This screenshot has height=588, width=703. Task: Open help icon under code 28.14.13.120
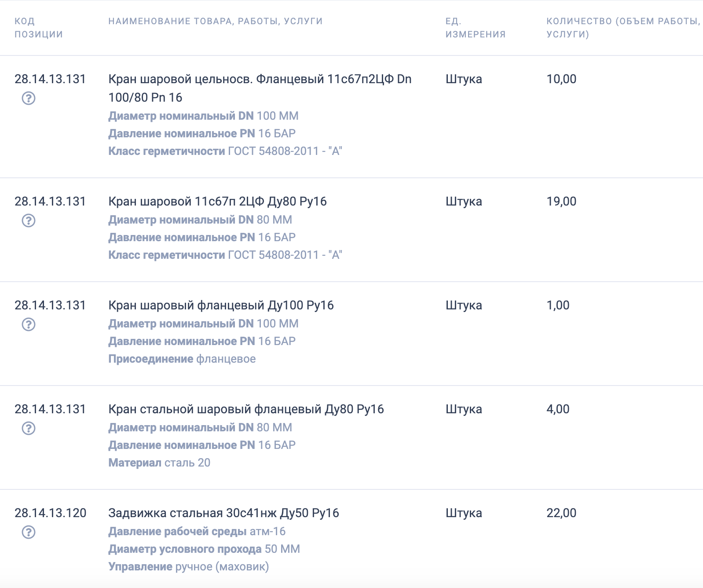29,532
